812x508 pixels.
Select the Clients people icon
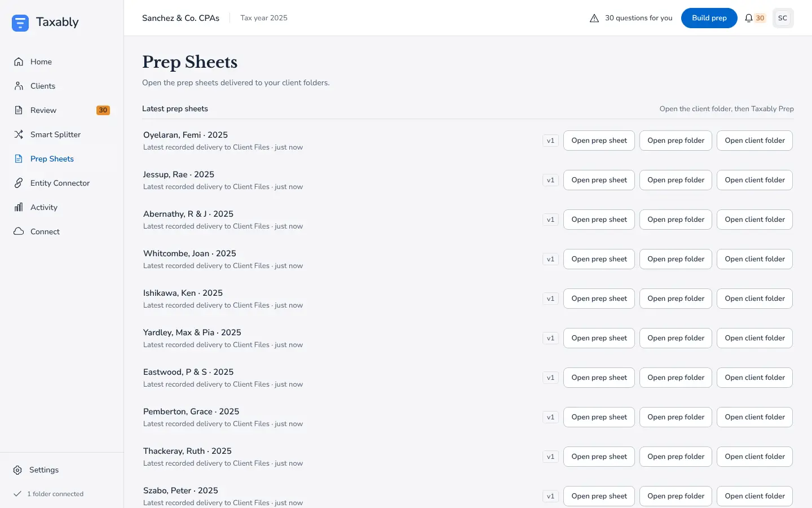click(19, 86)
